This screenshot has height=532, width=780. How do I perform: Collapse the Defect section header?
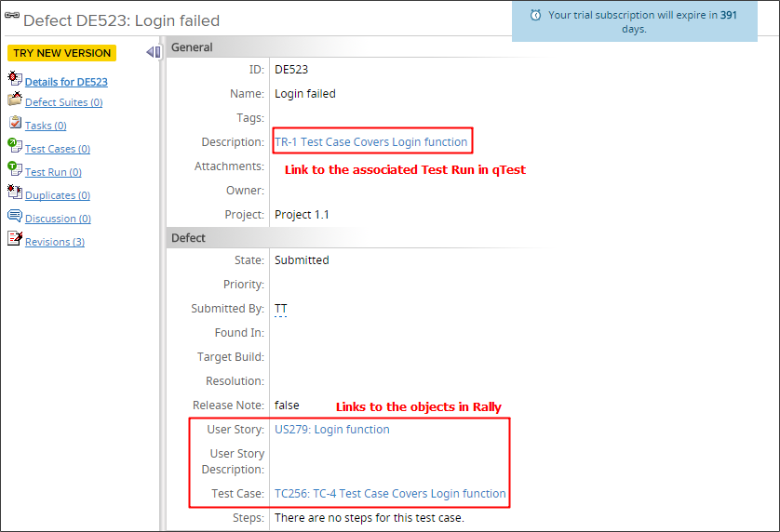(188, 238)
